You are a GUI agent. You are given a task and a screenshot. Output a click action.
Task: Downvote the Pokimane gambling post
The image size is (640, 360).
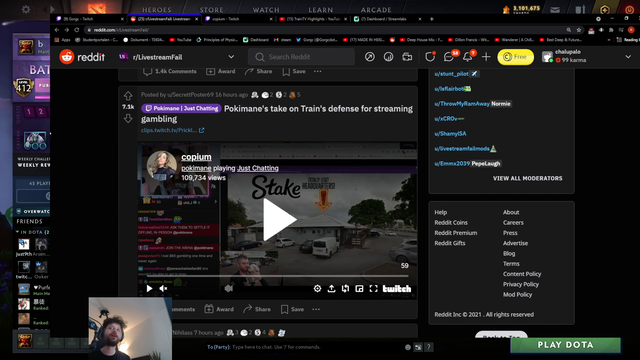pyautogui.click(x=128, y=118)
